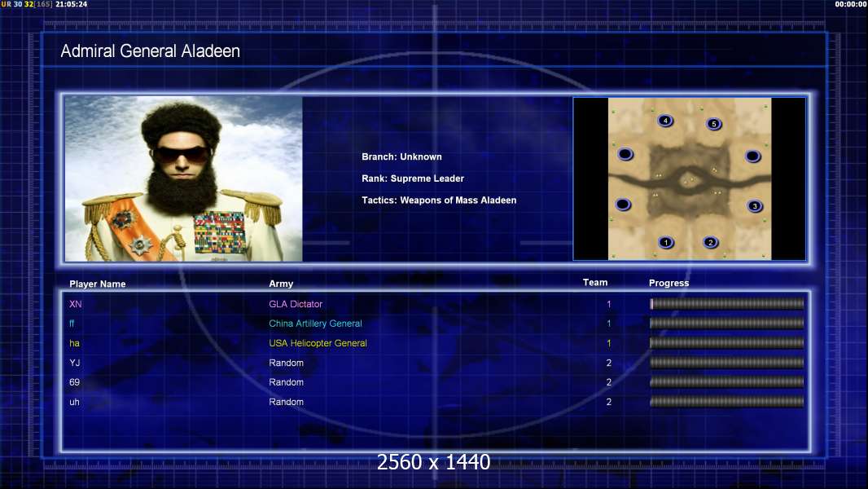Select player name 'YJ'
The height and width of the screenshot is (489, 868).
[x=75, y=363]
